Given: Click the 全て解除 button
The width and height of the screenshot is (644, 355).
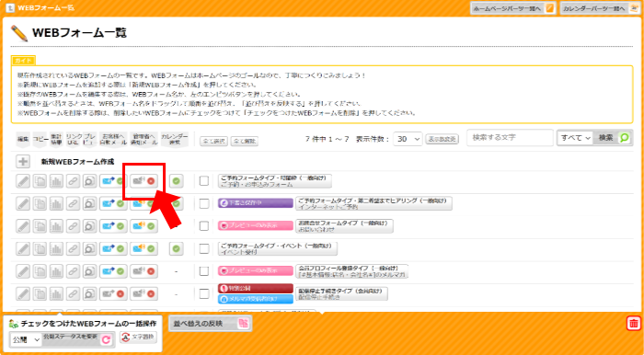Looking at the screenshot, I should (245, 142).
